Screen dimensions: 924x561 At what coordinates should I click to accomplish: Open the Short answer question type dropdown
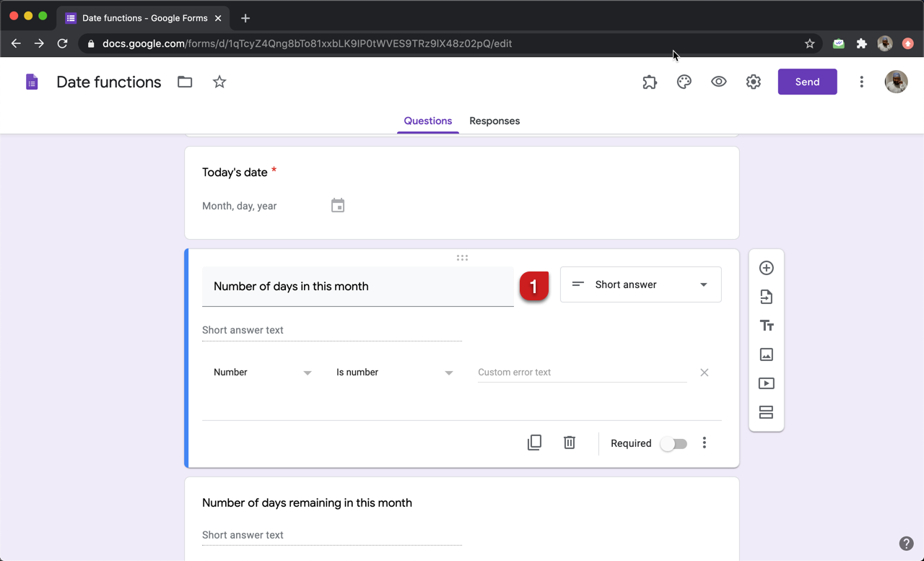click(640, 284)
